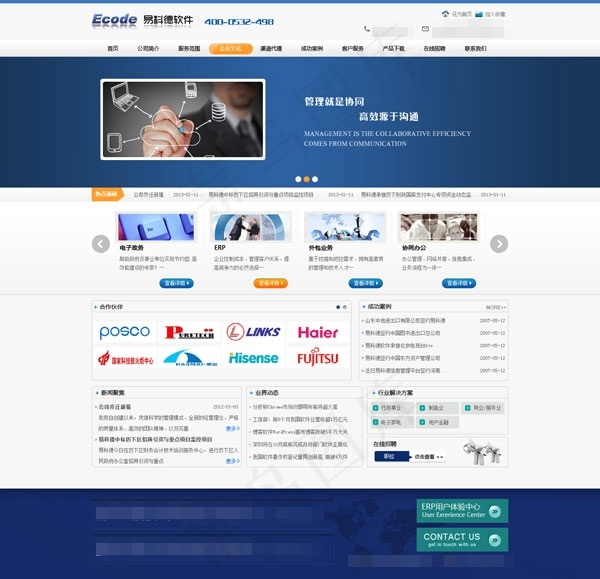Click the phone handset icon

[x=367, y=29]
